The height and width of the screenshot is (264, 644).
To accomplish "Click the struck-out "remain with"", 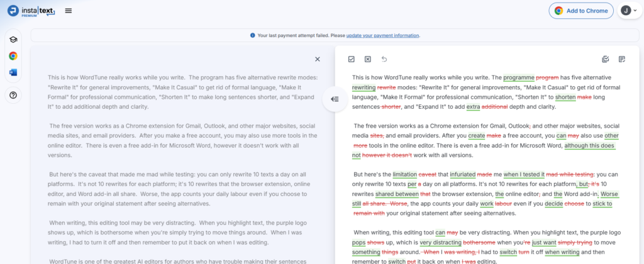I will tap(369, 213).
